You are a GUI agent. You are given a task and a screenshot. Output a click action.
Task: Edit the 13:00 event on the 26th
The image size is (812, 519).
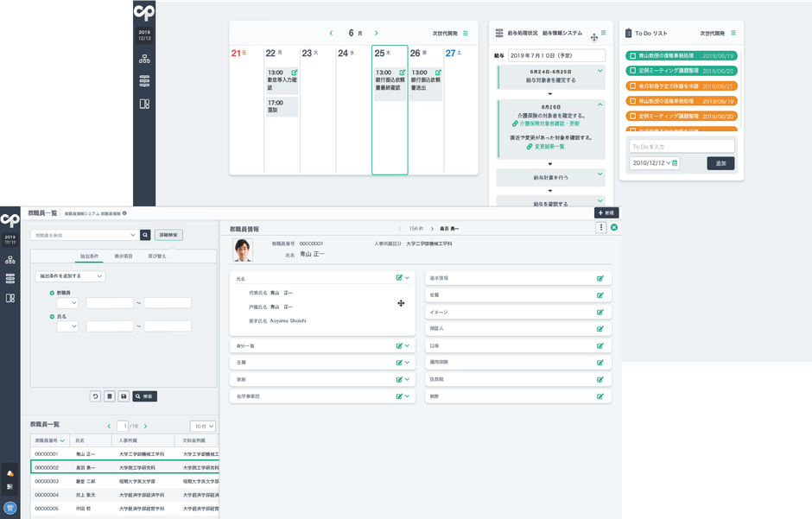click(438, 73)
